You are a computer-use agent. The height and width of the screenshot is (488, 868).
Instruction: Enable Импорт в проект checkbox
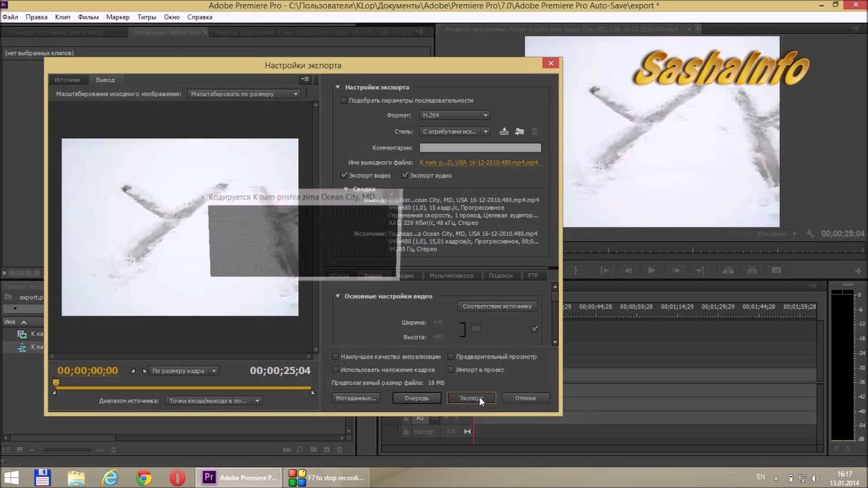451,370
